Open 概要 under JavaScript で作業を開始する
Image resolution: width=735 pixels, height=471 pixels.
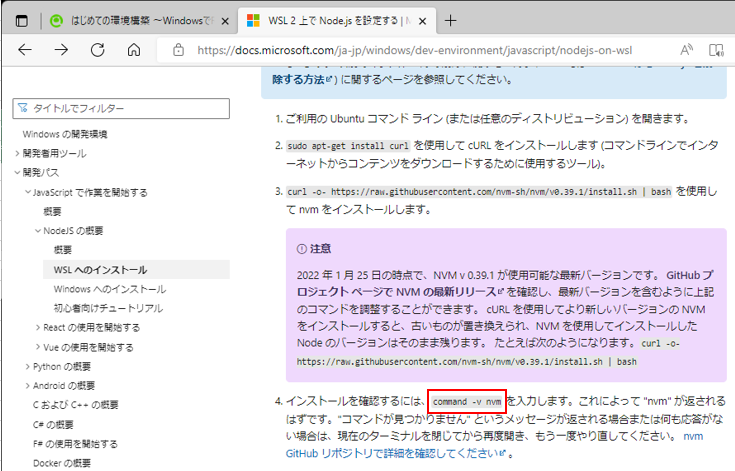pyautogui.click(x=52, y=211)
